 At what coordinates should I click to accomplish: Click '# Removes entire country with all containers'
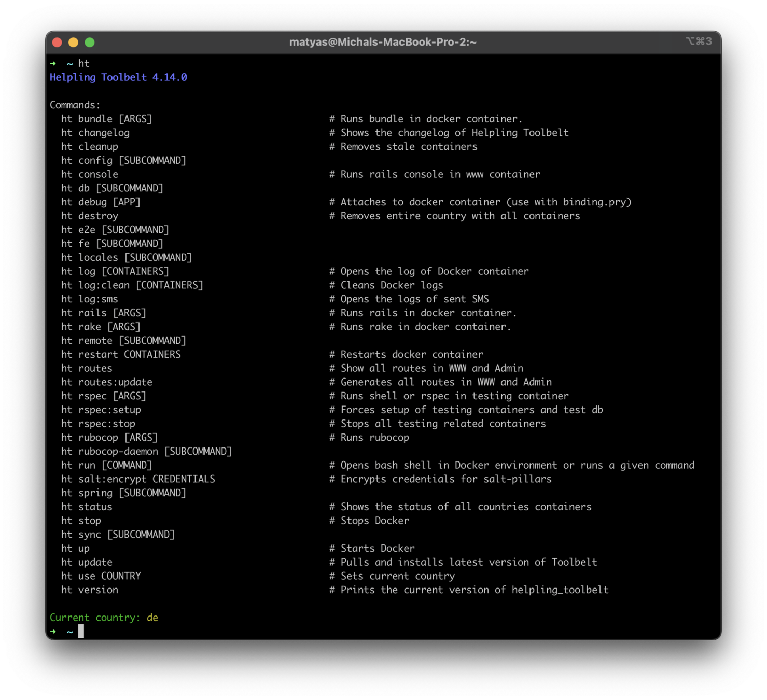pyautogui.click(x=455, y=216)
